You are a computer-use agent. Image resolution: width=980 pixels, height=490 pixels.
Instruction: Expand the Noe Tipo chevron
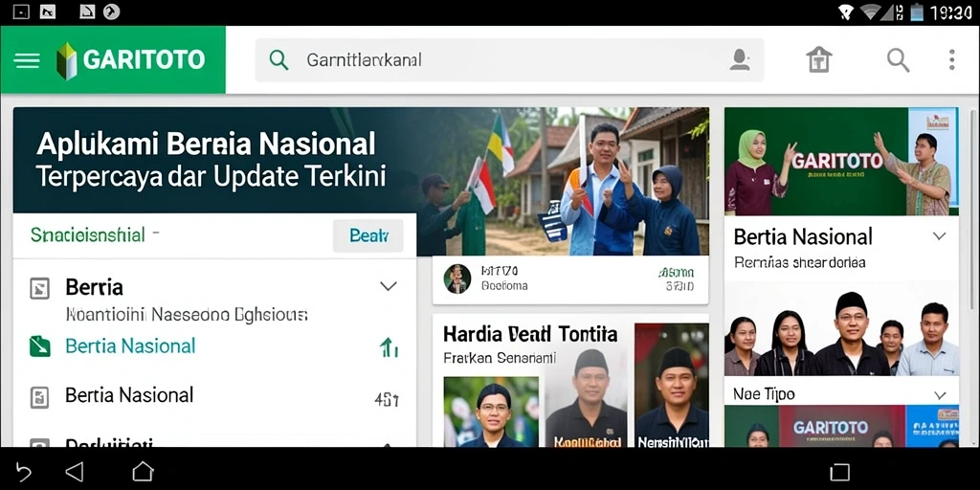pyautogui.click(x=940, y=395)
